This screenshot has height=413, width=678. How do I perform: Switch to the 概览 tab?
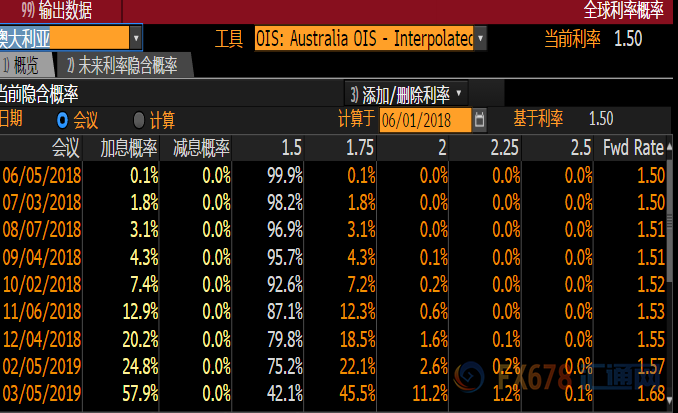click(22, 66)
